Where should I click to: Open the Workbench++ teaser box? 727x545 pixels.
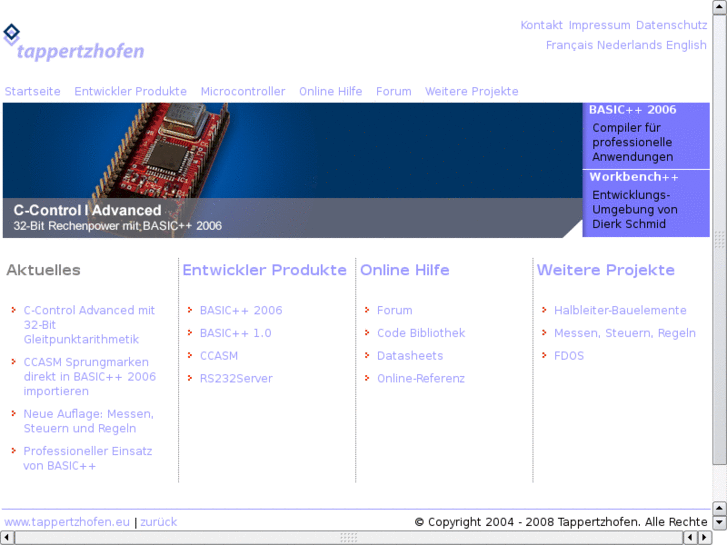click(646, 204)
